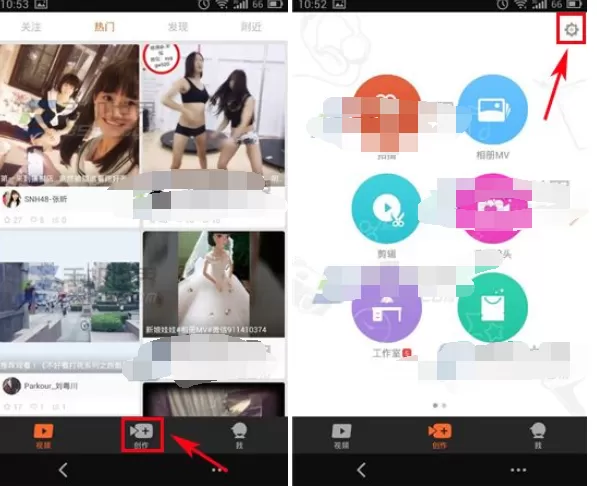
Task: Tap the alarm clock icon in left status bar
Action: click(x=204, y=4)
